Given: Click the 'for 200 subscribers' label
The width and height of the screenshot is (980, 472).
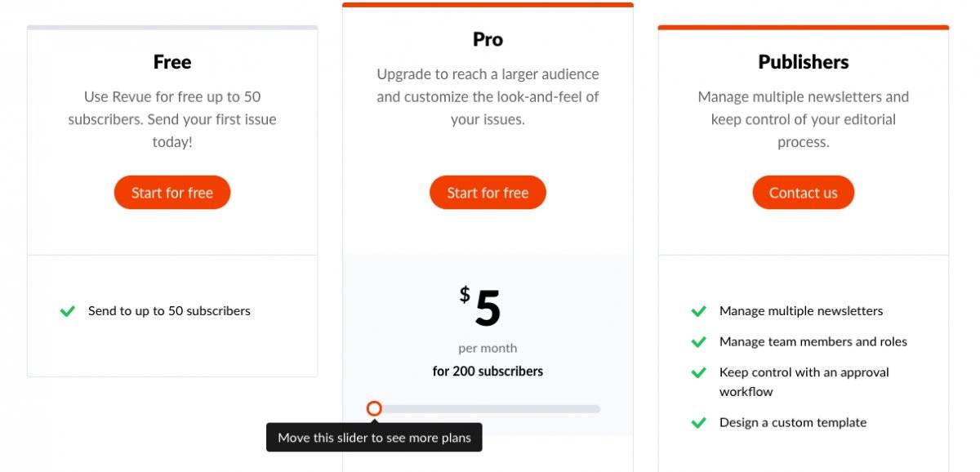Looking at the screenshot, I should point(488,372).
